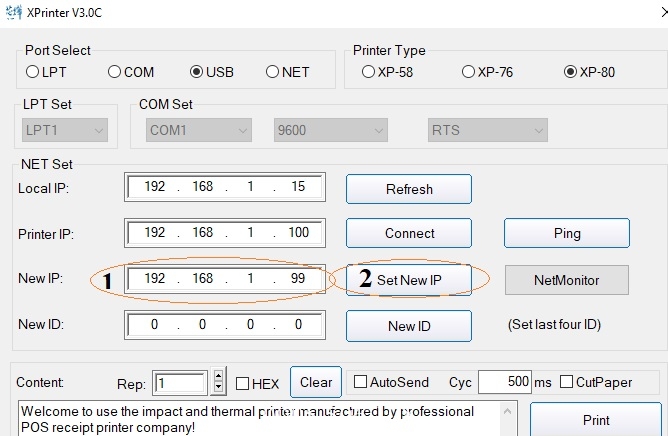Click the NetMonitor button
The width and height of the screenshot is (668, 436).
pyautogui.click(x=567, y=280)
